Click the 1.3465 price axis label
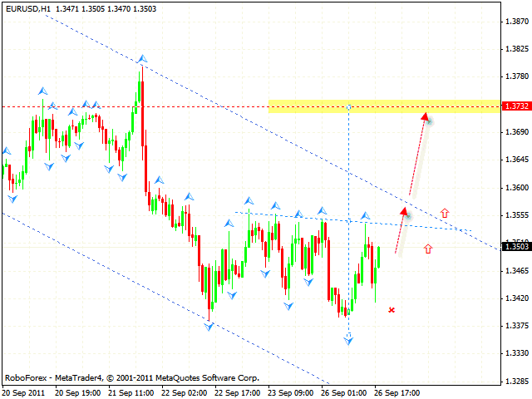The height and width of the screenshot is (399, 532). tap(517, 271)
